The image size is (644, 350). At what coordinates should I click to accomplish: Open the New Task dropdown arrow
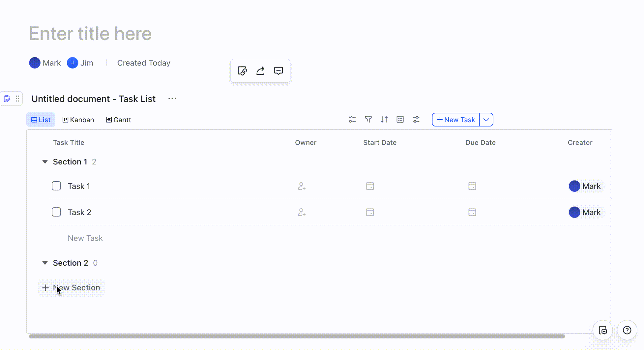[x=486, y=119]
